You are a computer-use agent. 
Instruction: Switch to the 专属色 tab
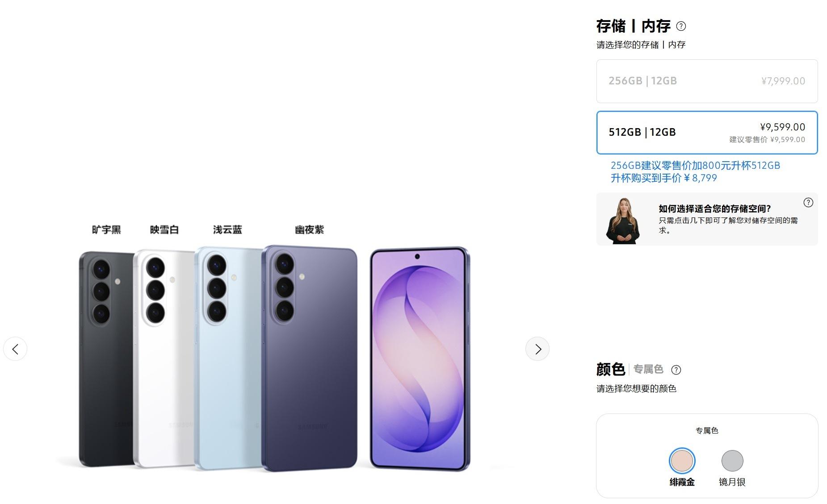coord(648,369)
